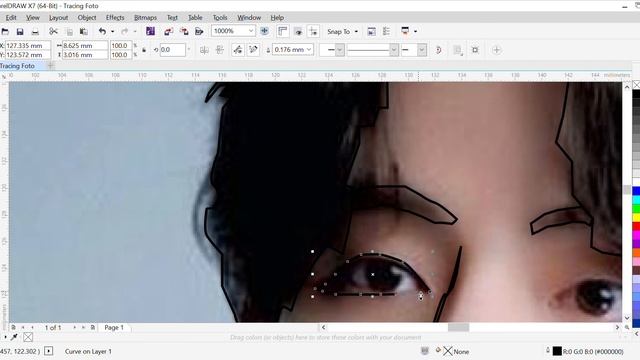Viewport: 640px width, 360px height.
Task: Click the bounding box toggle icon
Action: (x=475, y=50)
